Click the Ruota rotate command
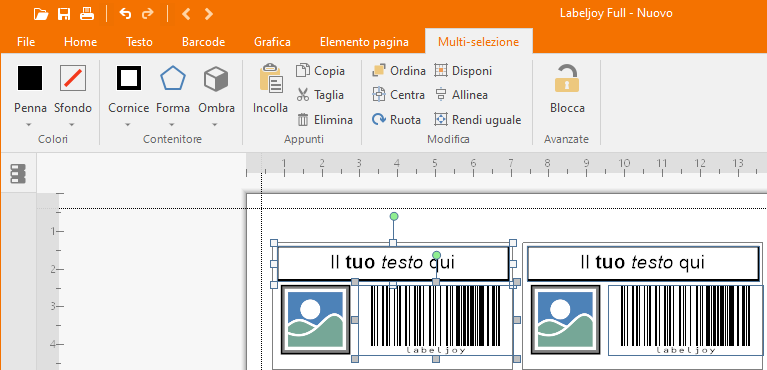 (397, 119)
